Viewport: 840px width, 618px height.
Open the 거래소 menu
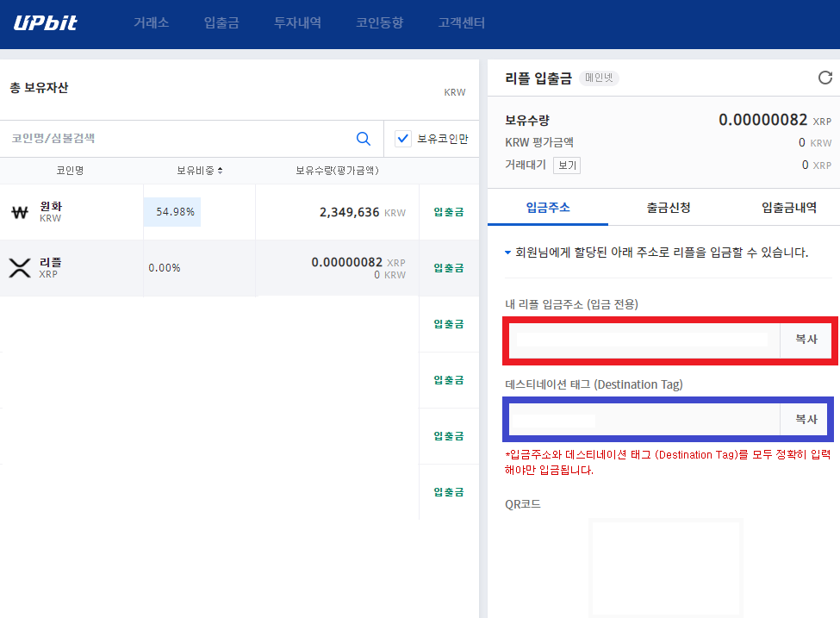pos(151,22)
